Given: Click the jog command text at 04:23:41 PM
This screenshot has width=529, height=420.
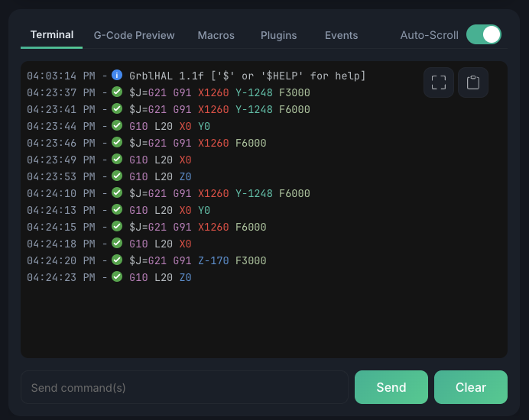Looking at the screenshot, I should pos(219,109).
